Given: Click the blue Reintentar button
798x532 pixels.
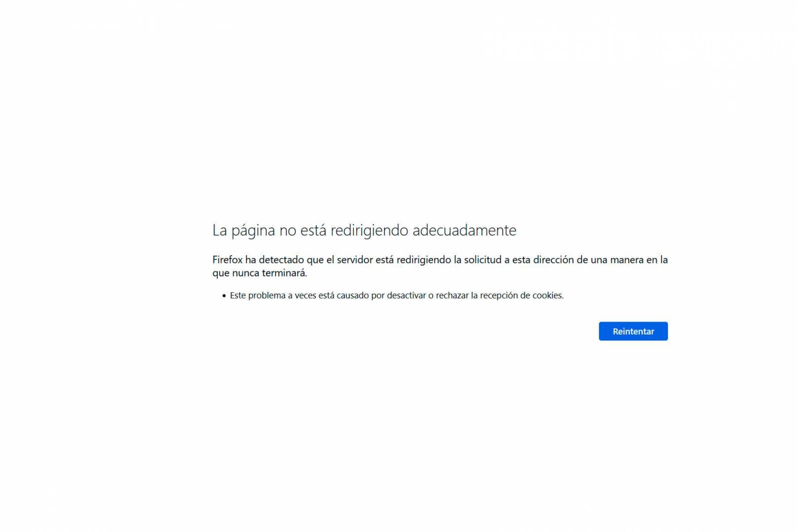Looking at the screenshot, I should [633, 331].
